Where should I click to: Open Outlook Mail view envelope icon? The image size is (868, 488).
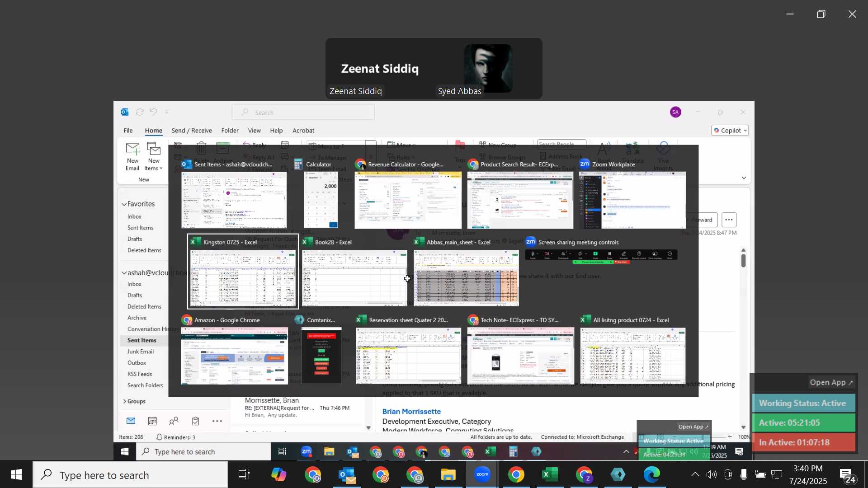tap(131, 421)
